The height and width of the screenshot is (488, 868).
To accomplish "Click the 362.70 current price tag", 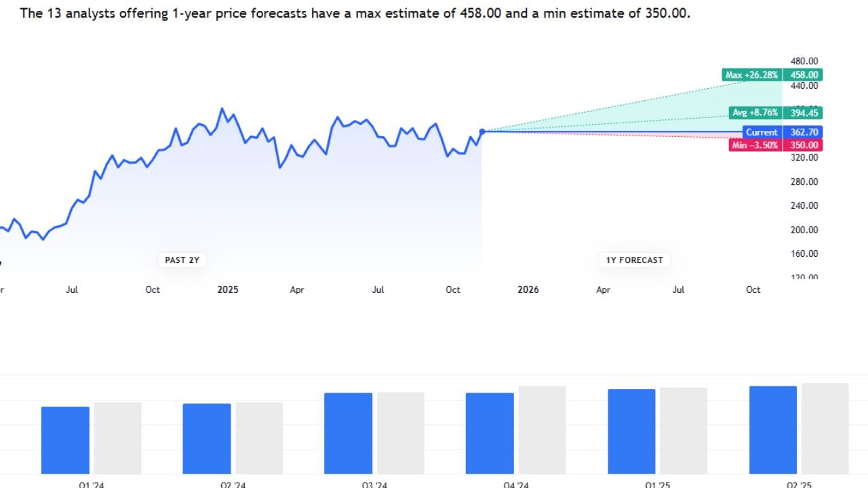I will [804, 132].
